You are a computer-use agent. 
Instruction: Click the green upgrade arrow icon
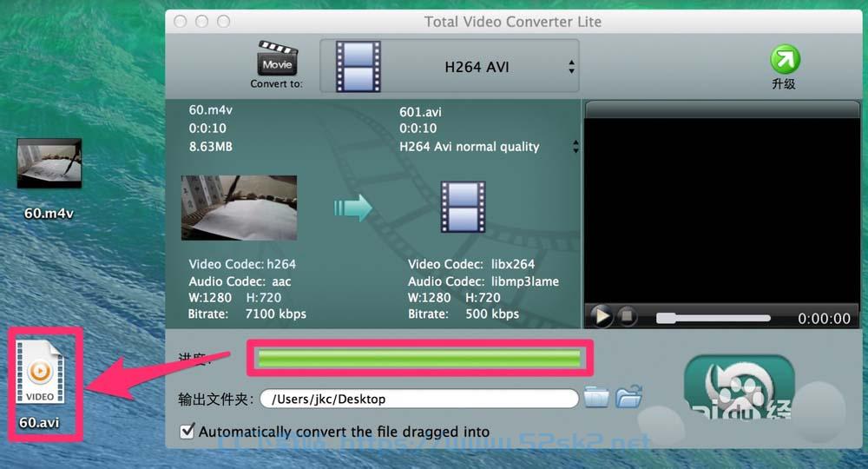coord(785,59)
